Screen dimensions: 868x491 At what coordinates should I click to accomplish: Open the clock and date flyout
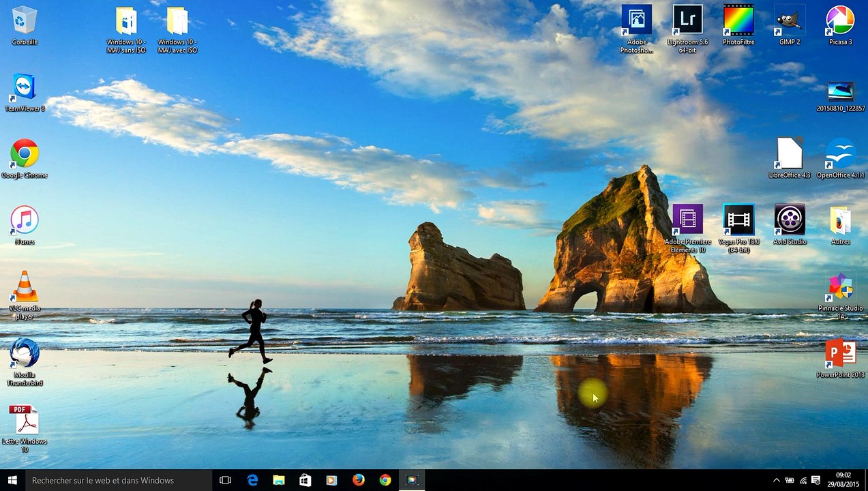843,480
